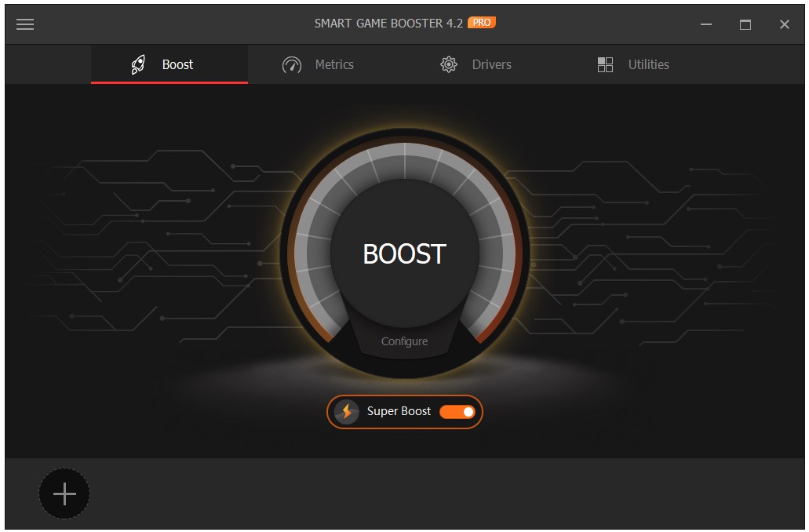Open Configure below the BOOST dial
809x532 pixels.
point(404,341)
